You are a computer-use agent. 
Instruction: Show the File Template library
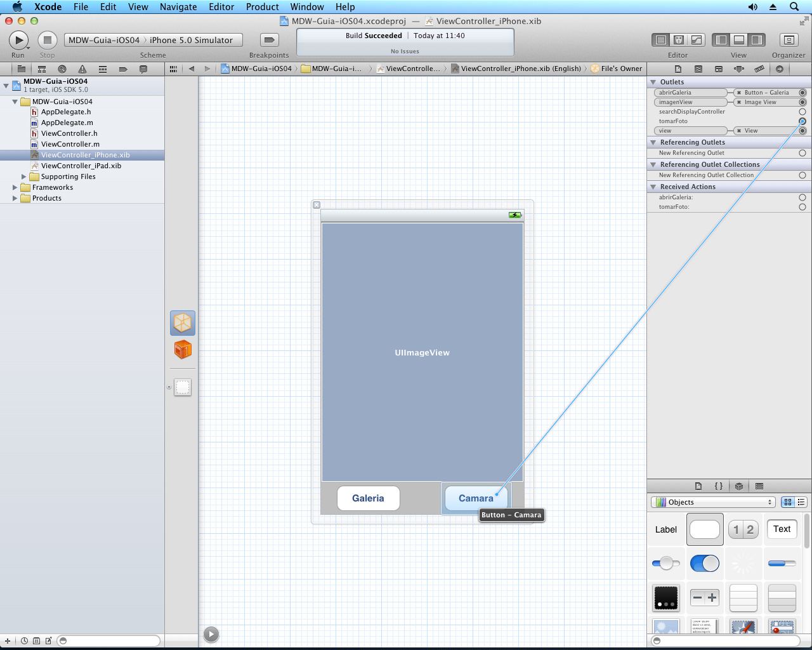[x=698, y=486]
